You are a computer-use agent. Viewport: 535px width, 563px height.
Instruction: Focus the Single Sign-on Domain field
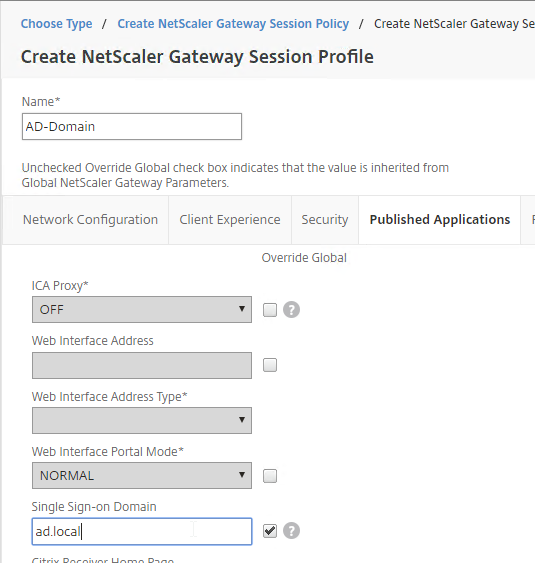pos(142,531)
